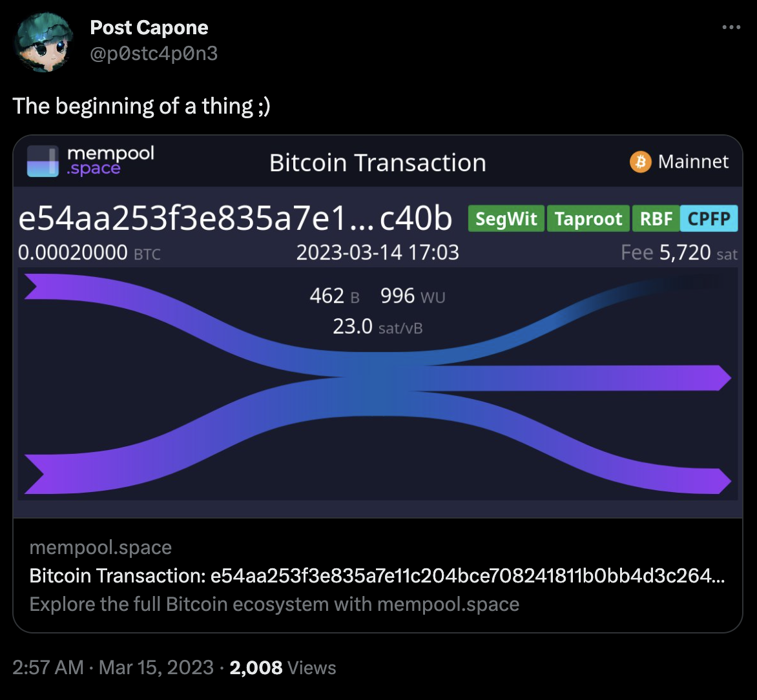Click the CPFP badge

(709, 218)
